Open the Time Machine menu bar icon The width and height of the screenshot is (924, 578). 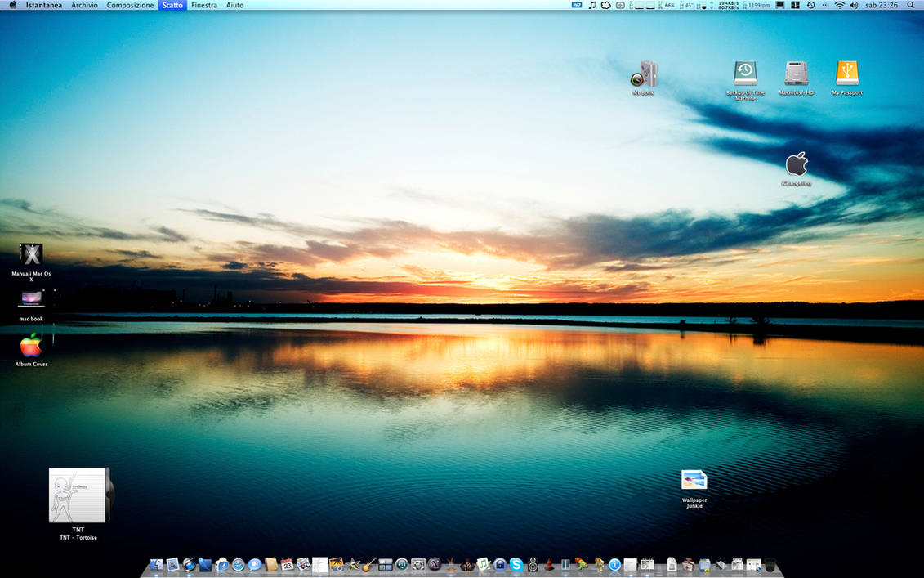[811, 5]
